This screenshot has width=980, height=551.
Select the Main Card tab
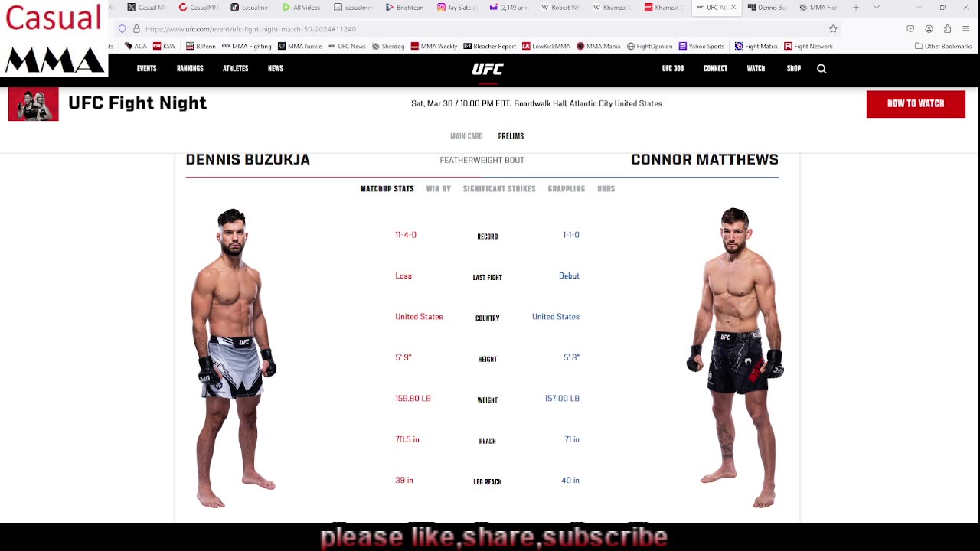click(466, 136)
